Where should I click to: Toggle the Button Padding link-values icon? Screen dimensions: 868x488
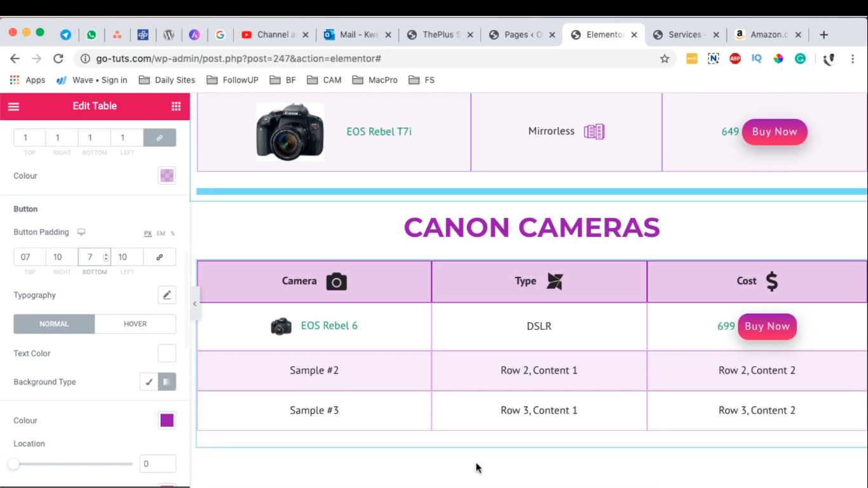tap(159, 257)
